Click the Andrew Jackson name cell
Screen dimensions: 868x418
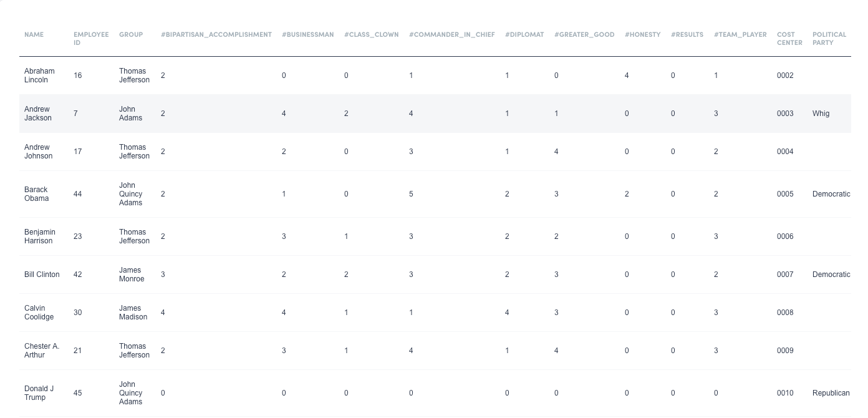[x=37, y=114]
